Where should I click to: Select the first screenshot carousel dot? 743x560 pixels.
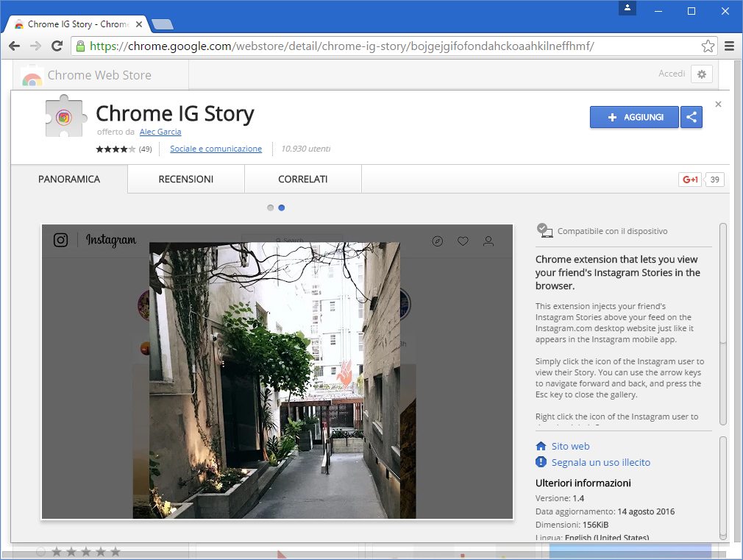coord(270,208)
